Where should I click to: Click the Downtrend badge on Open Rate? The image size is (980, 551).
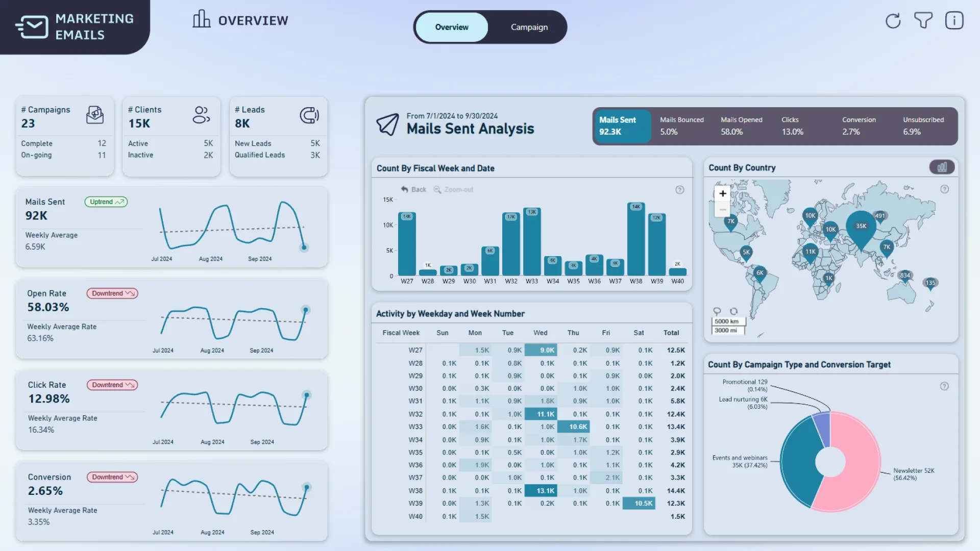coord(112,293)
